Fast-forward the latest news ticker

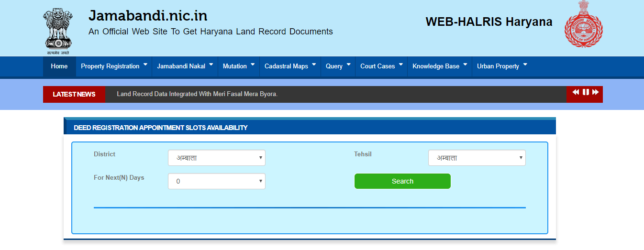point(595,92)
